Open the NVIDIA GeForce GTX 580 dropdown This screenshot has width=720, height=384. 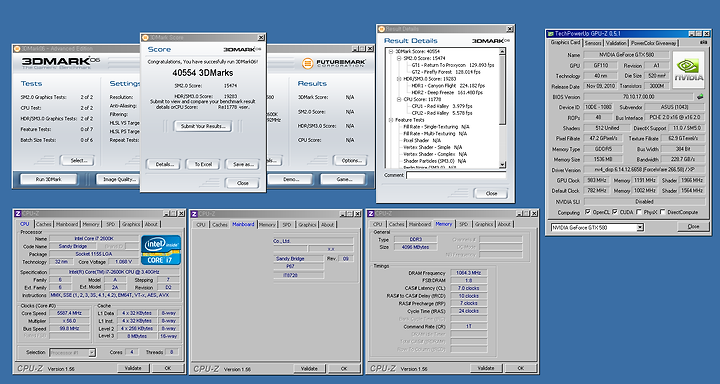coord(640,227)
